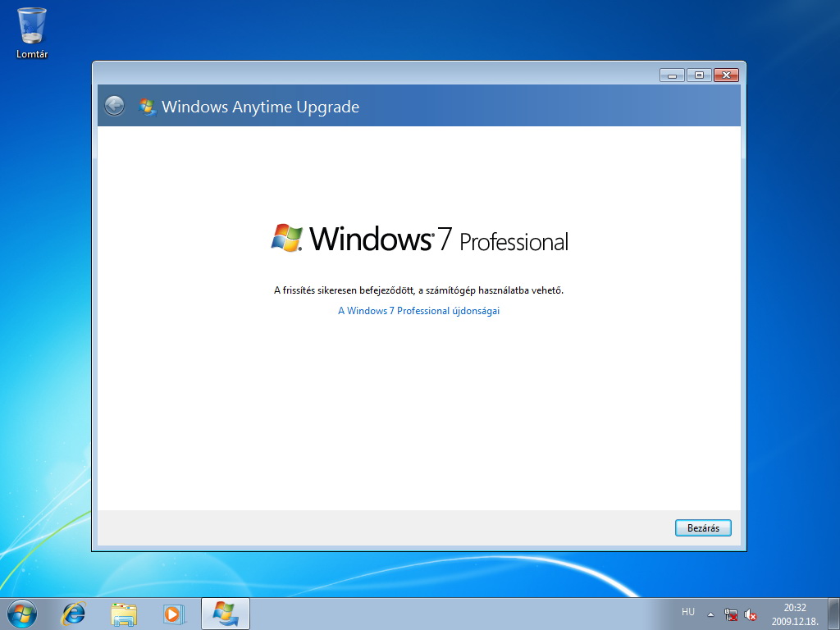Image resolution: width=840 pixels, height=630 pixels.
Task: Select Windows Anytime Upgrade taskbar button
Action: click(x=225, y=613)
